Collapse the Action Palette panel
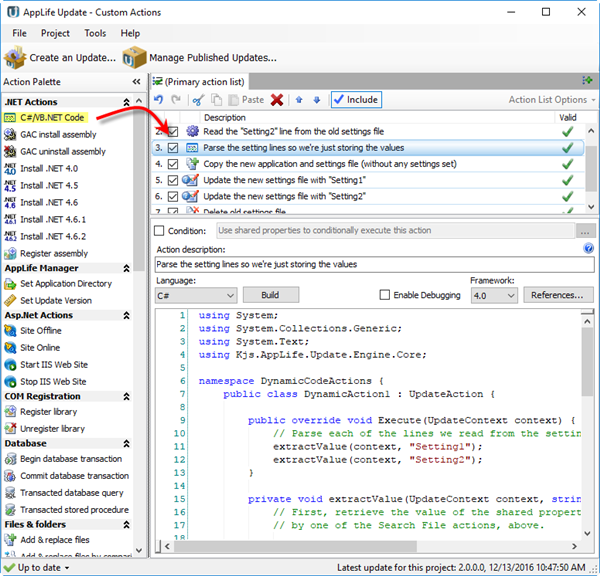 136,82
